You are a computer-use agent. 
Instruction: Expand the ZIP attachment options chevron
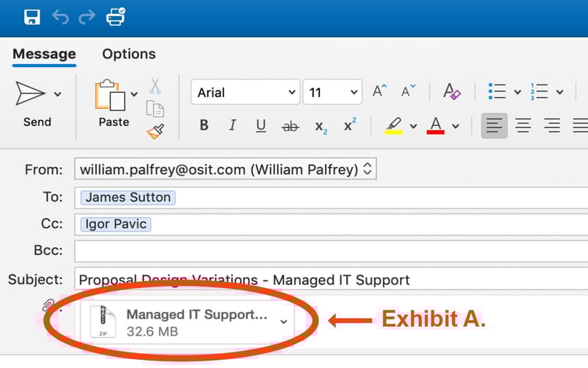[x=284, y=322]
